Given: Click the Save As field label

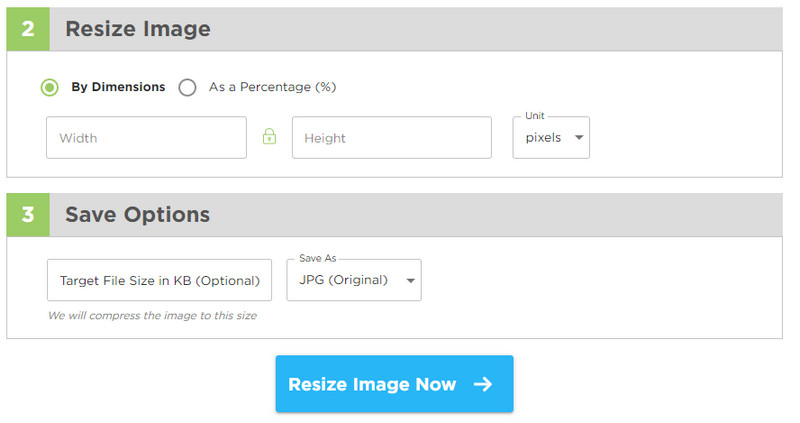Looking at the screenshot, I should tap(317, 258).
